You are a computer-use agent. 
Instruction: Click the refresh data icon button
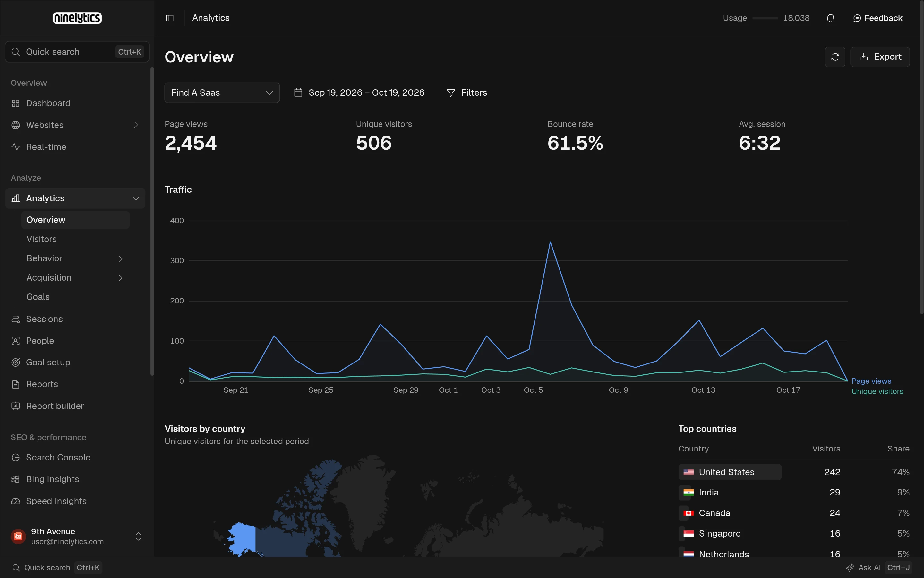tap(835, 57)
